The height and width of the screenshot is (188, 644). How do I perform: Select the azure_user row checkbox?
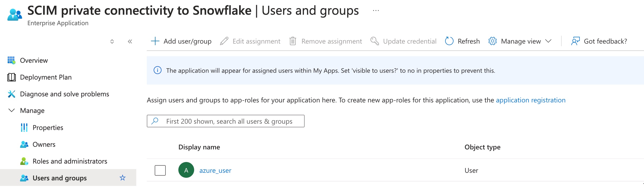pyautogui.click(x=160, y=170)
